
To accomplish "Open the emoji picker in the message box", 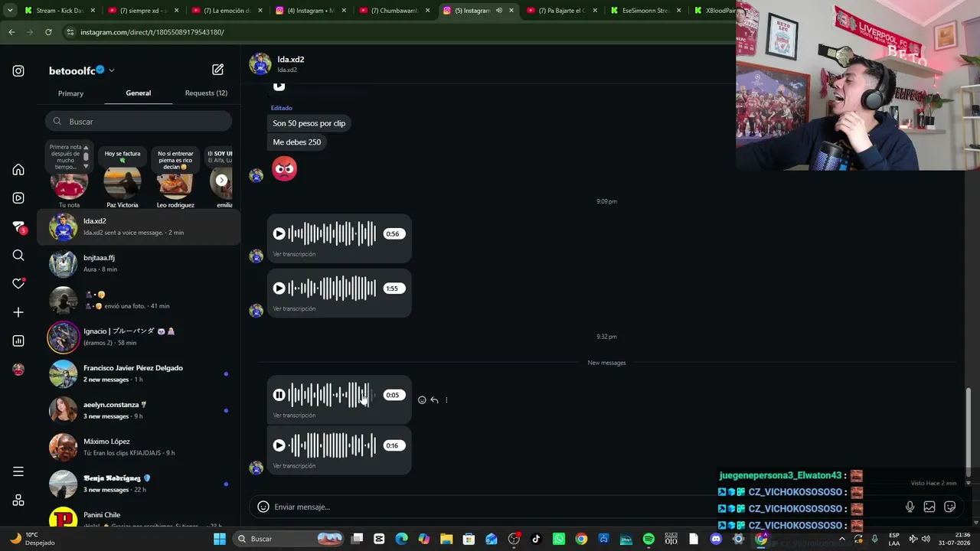I will pyautogui.click(x=263, y=507).
